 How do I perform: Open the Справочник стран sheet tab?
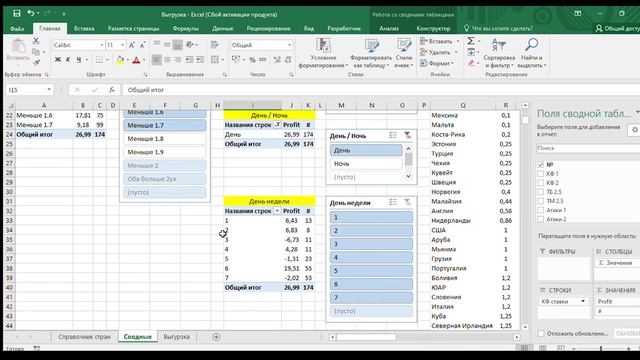(84, 337)
